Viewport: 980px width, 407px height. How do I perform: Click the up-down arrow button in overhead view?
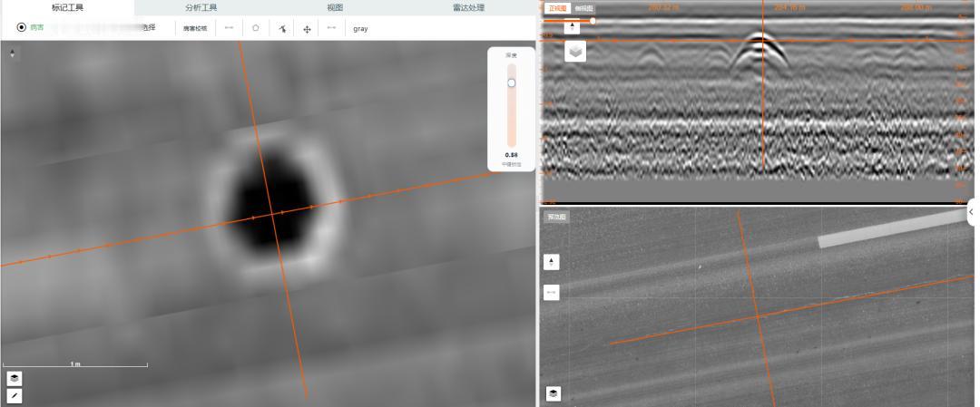click(552, 262)
